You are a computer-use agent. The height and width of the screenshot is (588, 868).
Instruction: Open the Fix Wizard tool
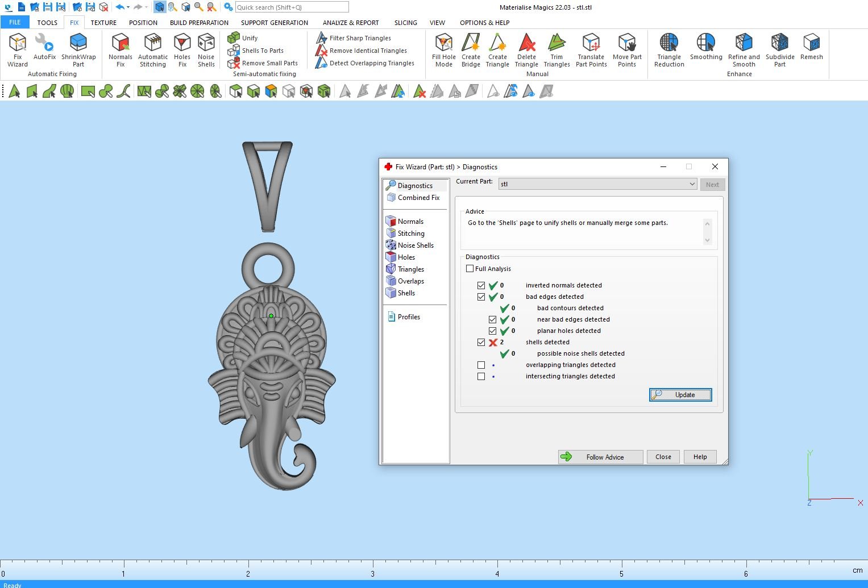[18, 50]
